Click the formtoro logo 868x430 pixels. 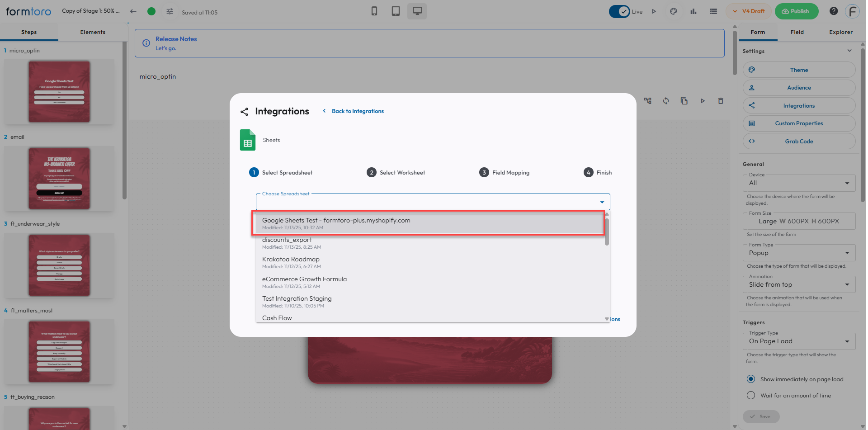[x=28, y=11]
